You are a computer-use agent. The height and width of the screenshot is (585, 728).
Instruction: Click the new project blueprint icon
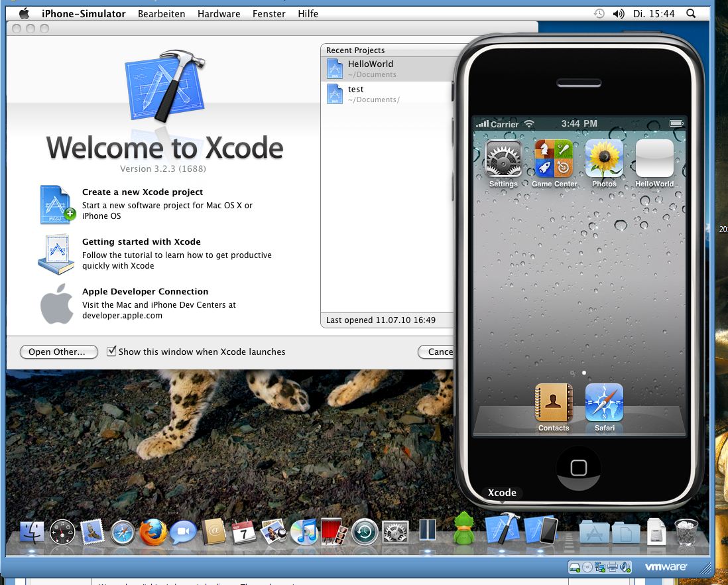(x=57, y=204)
